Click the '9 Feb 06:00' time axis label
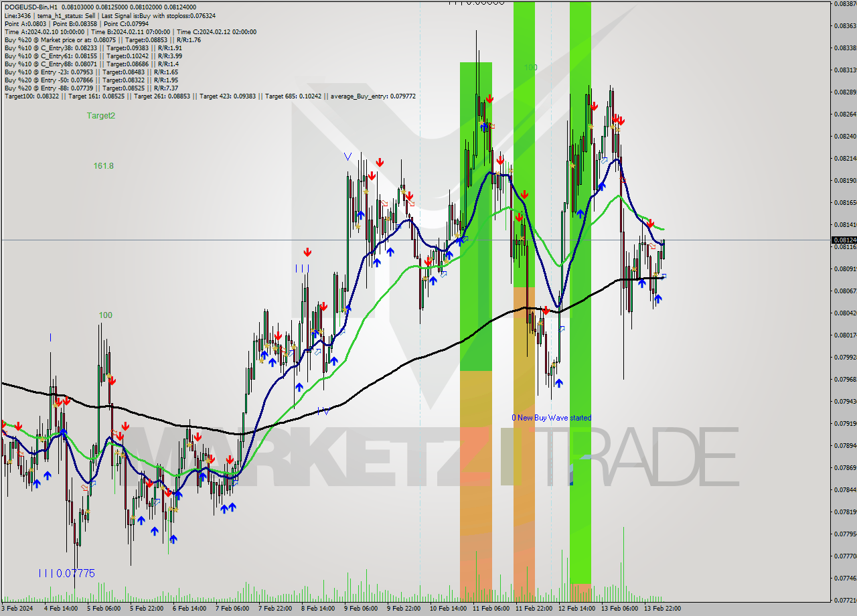 pyautogui.click(x=360, y=609)
